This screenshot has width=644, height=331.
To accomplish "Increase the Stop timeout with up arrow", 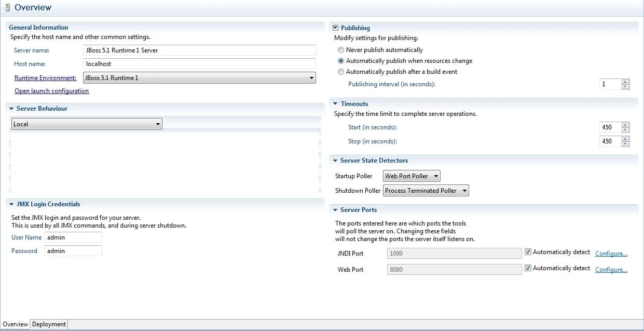I will pos(625,139).
